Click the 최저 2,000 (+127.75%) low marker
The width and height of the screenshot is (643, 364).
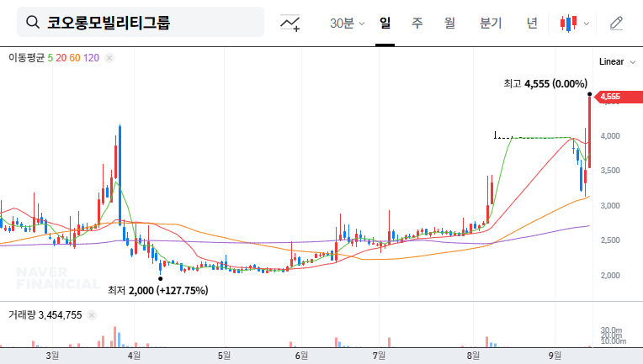tap(158, 291)
